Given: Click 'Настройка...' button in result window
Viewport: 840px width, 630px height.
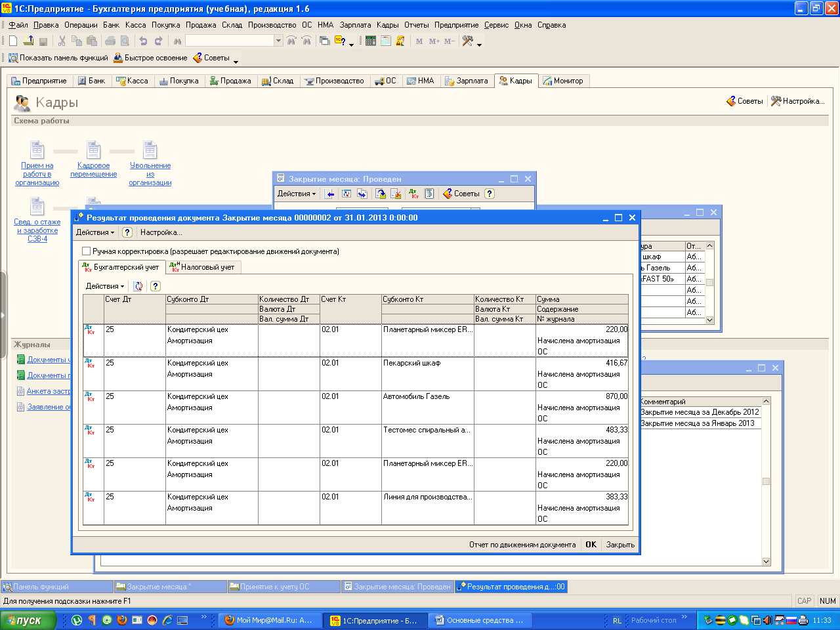Looking at the screenshot, I should [x=161, y=232].
